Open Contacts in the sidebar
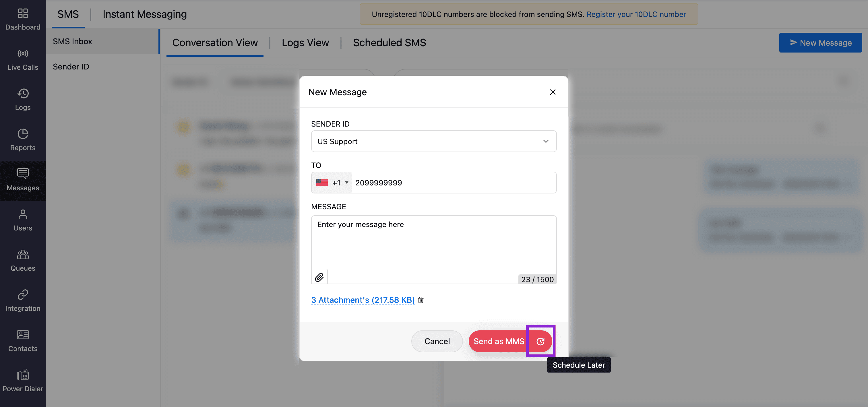The image size is (868, 407). coord(23,341)
